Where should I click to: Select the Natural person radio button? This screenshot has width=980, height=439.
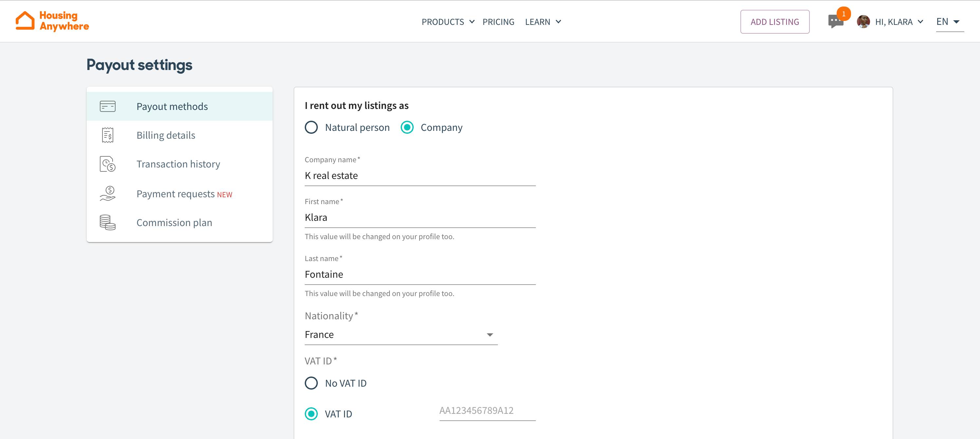coord(311,127)
